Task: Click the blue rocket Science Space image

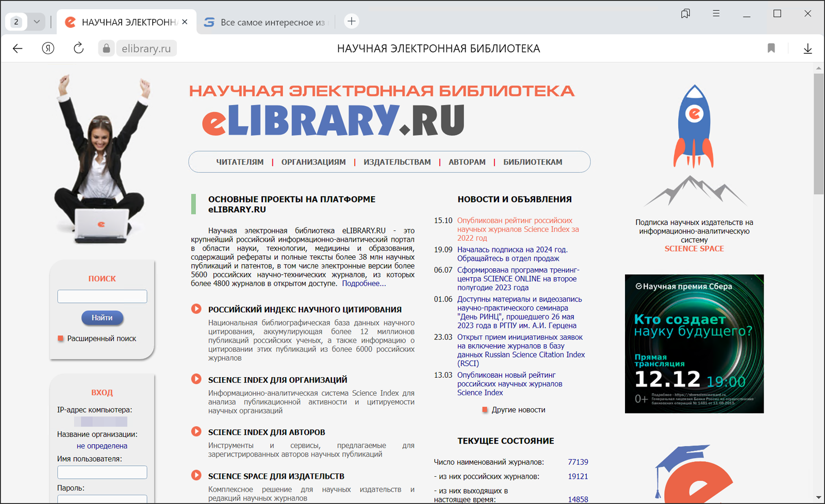Action: click(694, 127)
